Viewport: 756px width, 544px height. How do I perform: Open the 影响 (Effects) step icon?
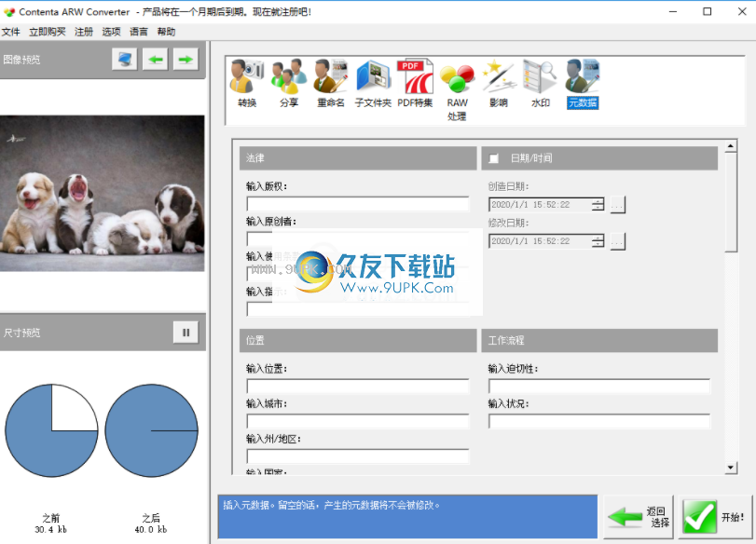[x=499, y=83]
